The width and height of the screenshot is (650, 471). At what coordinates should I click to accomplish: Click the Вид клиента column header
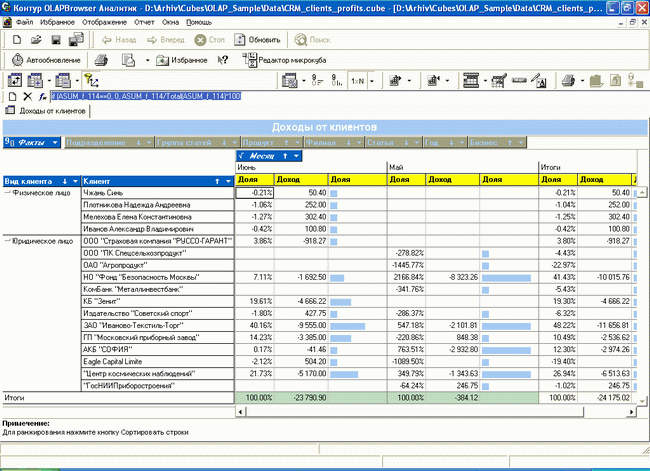42,181
